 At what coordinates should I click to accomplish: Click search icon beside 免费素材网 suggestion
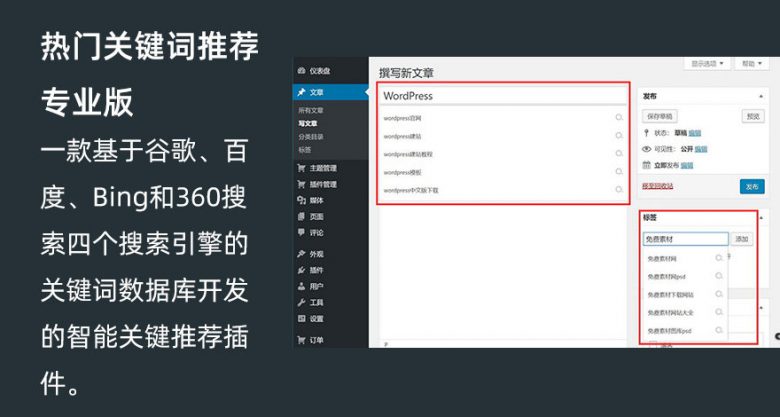719,258
